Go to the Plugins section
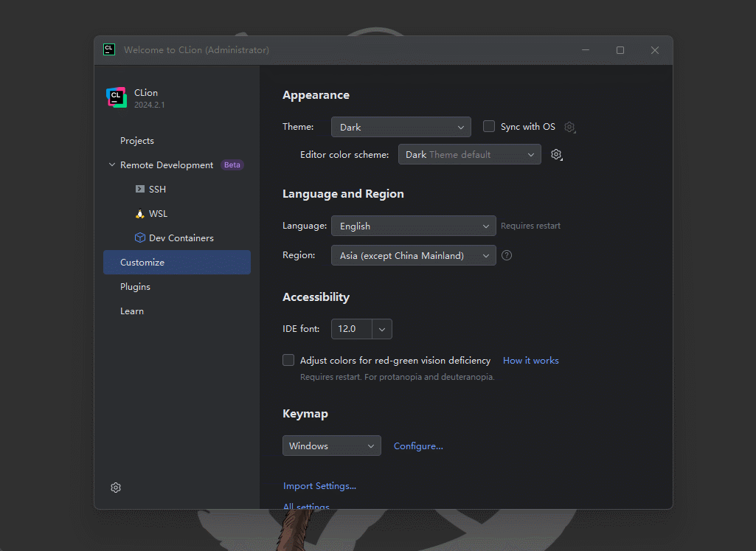 coord(135,287)
